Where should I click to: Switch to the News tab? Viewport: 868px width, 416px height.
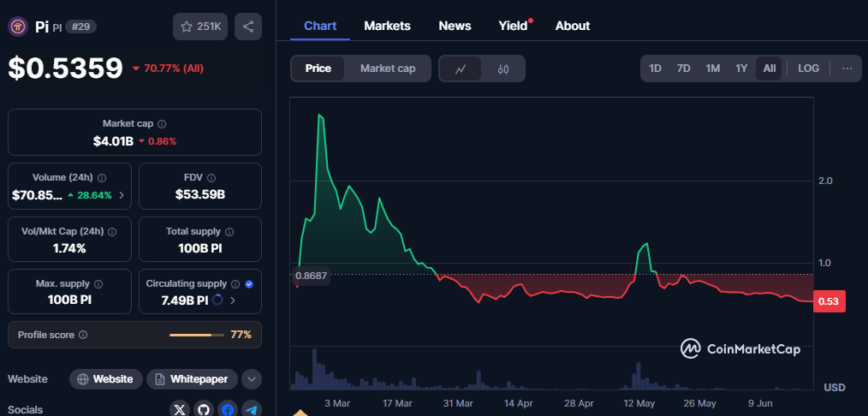[455, 26]
